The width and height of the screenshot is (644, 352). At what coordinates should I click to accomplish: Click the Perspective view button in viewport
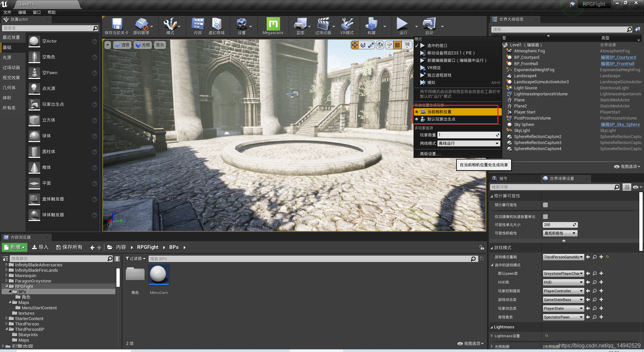click(122, 45)
